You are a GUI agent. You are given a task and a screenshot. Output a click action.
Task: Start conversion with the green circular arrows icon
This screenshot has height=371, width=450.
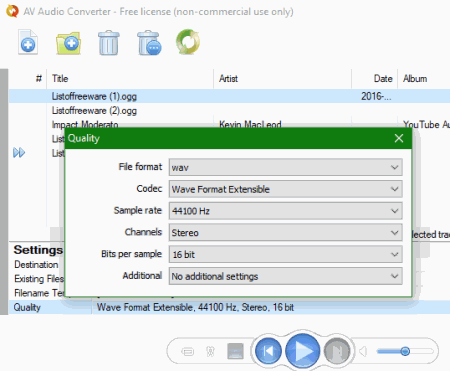pyautogui.click(x=188, y=42)
